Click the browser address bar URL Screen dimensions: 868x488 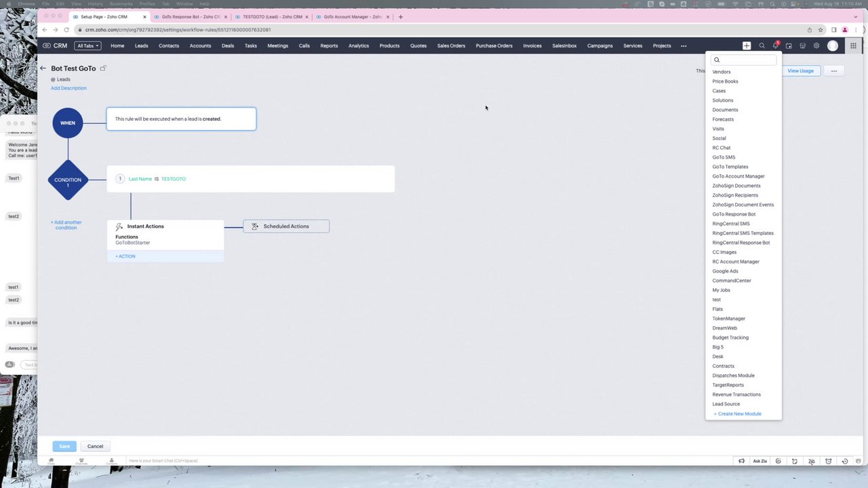pos(178,30)
